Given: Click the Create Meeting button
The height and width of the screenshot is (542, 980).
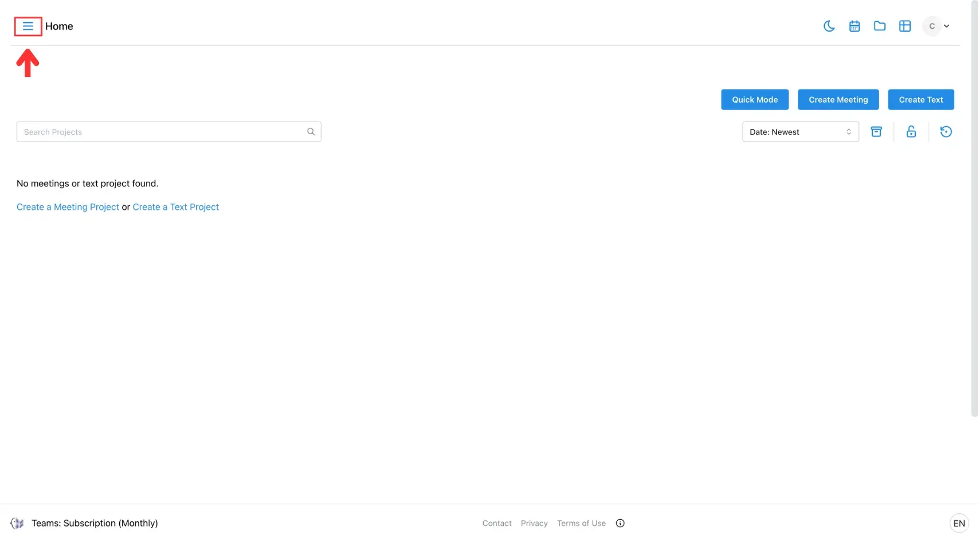Looking at the screenshot, I should point(838,99).
